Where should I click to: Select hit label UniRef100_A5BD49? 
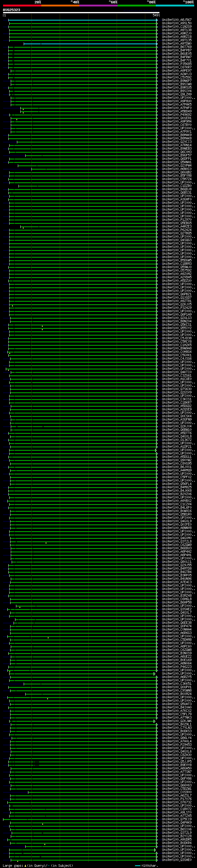[177, 111]
